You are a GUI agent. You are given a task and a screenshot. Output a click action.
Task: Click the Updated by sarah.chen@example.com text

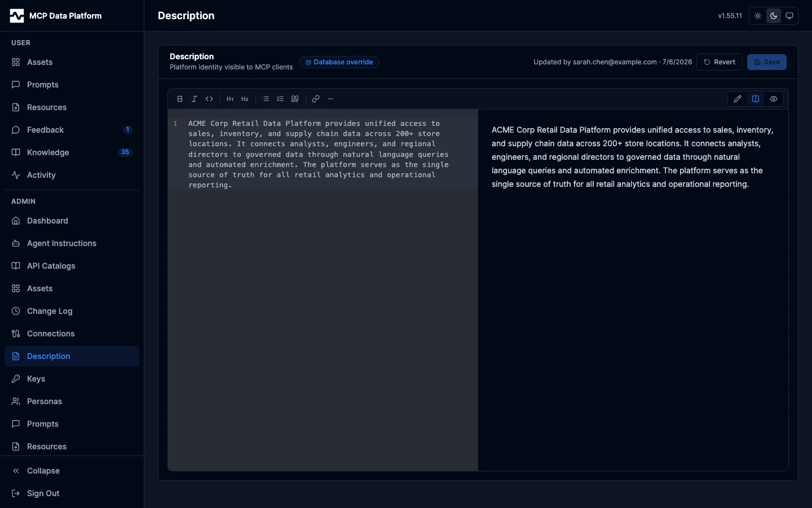click(x=613, y=62)
